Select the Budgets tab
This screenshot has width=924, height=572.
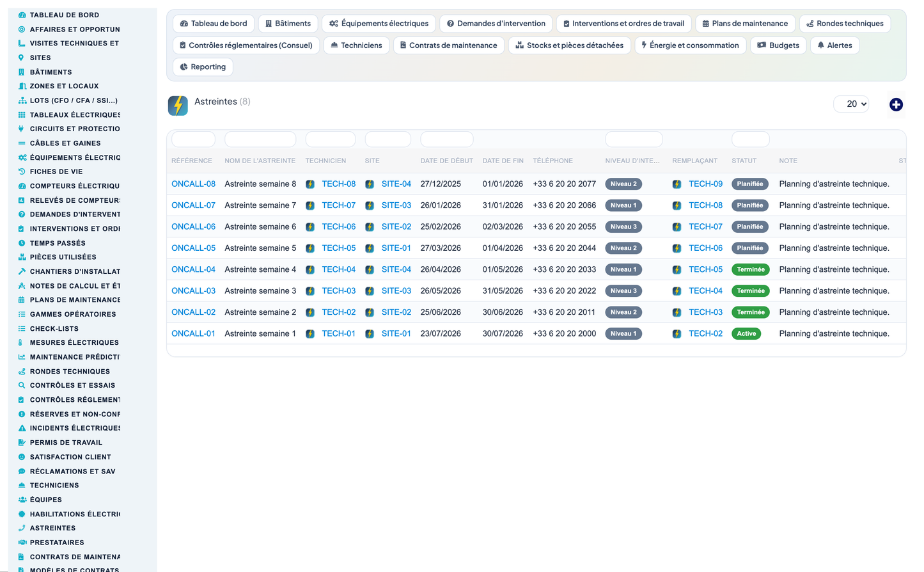778,45
